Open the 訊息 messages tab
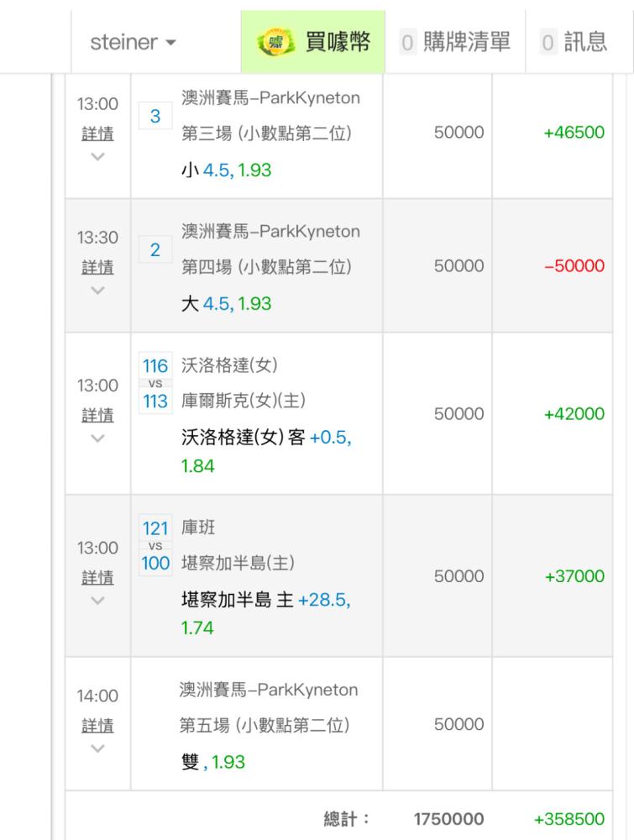The image size is (634, 840). point(574,42)
